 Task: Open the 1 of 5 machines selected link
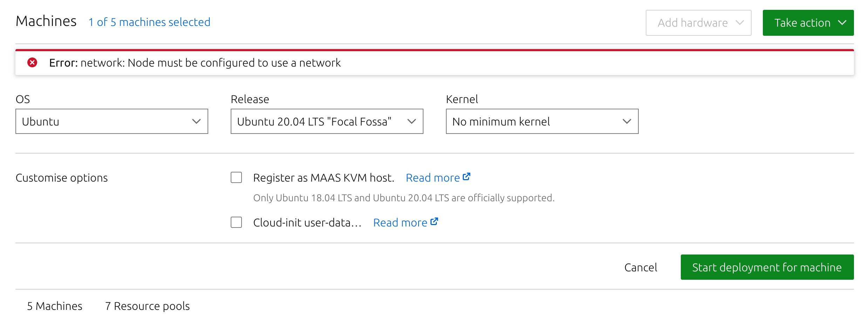point(149,22)
